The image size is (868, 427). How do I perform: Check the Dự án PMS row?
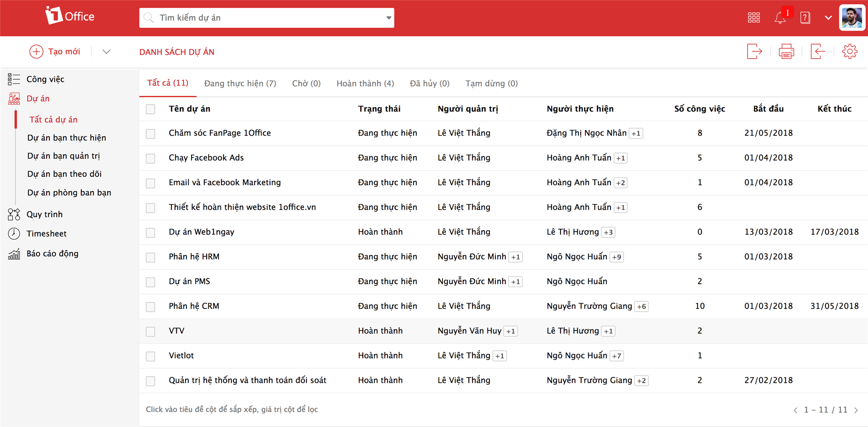pyautogui.click(x=150, y=282)
